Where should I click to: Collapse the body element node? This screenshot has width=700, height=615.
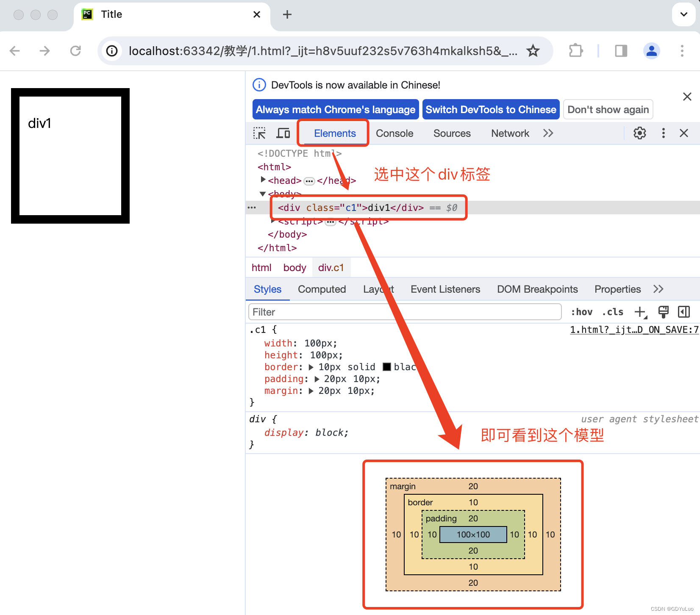click(263, 194)
